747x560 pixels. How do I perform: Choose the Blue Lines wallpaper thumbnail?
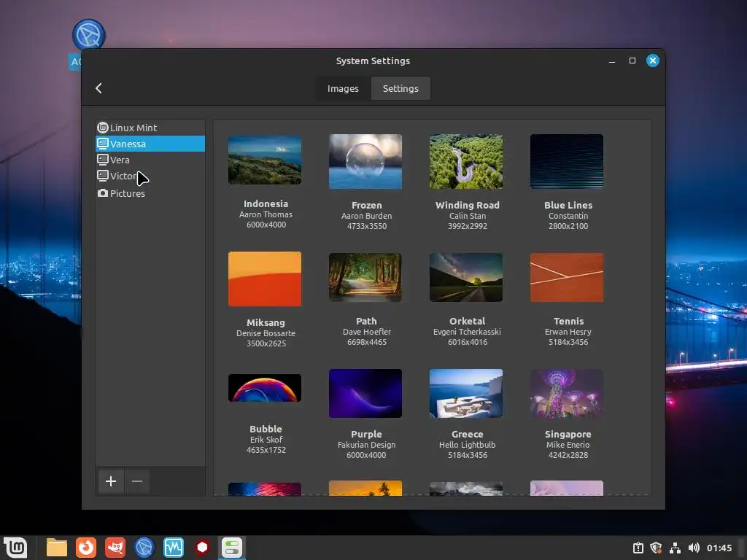click(567, 161)
